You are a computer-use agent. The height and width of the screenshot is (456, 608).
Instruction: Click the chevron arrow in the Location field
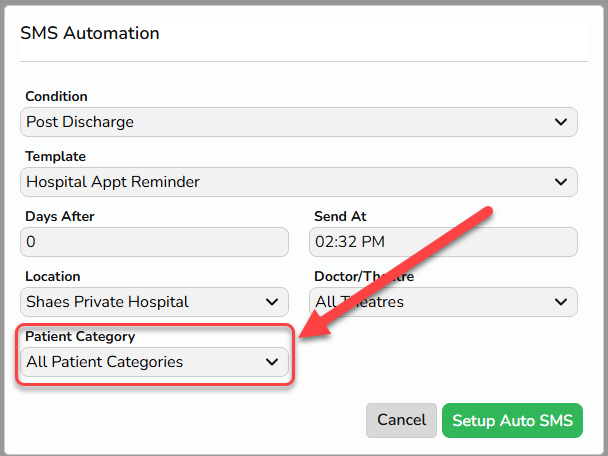(x=272, y=302)
